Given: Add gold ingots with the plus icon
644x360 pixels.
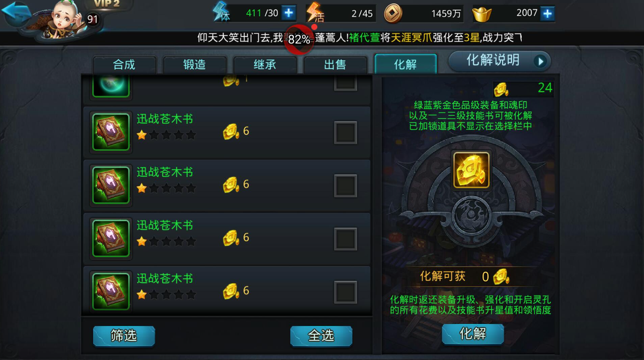Looking at the screenshot, I should 547,13.
